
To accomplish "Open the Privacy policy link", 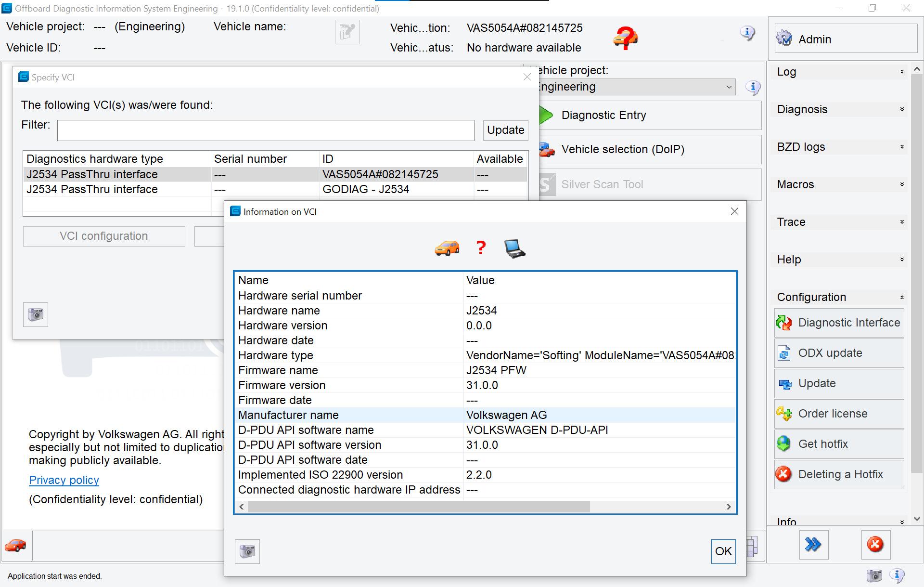I will click(64, 480).
